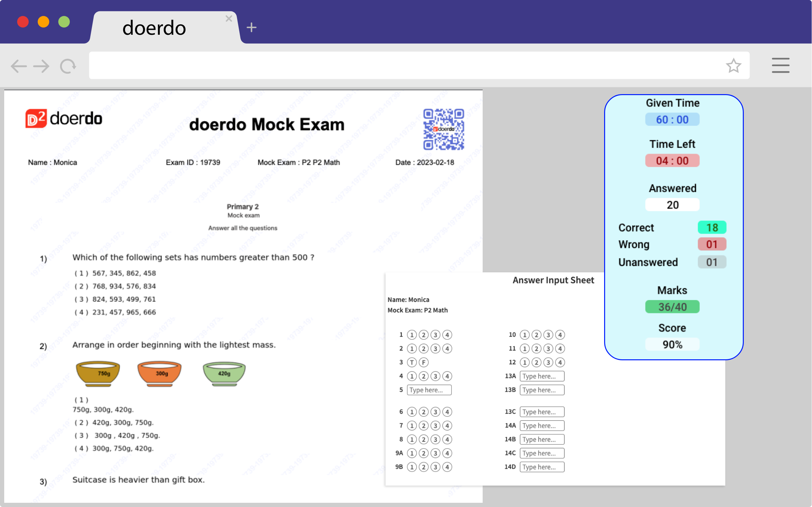
Task: Open a new tab with plus icon
Action: tap(251, 28)
